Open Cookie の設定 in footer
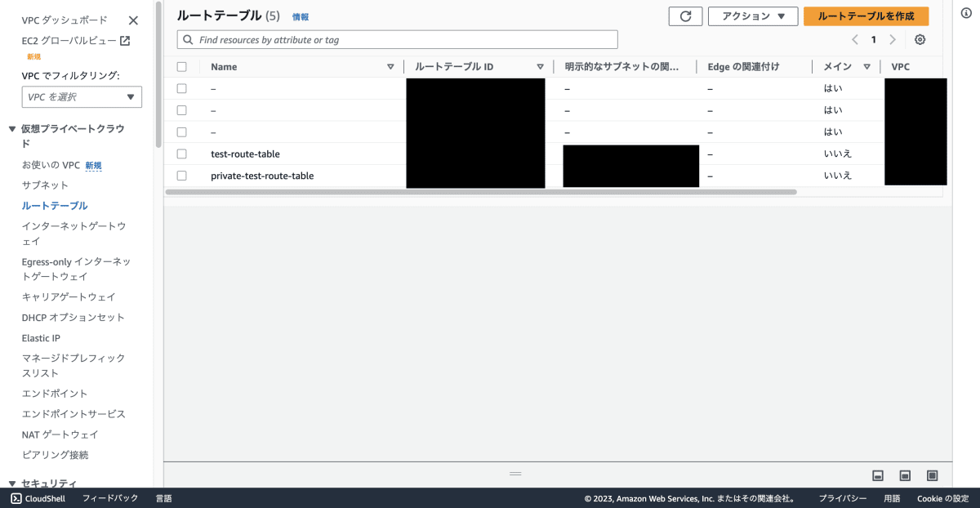Viewport: 980px width, 508px height. [x=942, y=498]
